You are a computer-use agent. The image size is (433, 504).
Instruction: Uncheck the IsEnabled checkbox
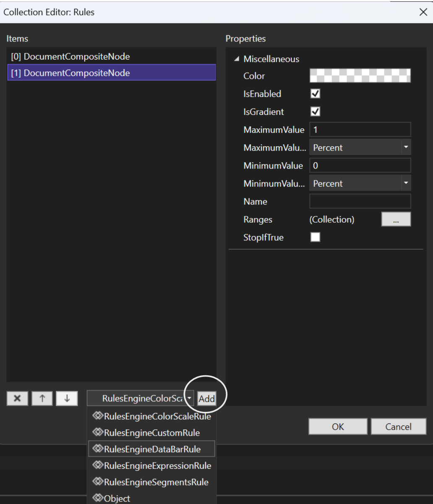315,94
